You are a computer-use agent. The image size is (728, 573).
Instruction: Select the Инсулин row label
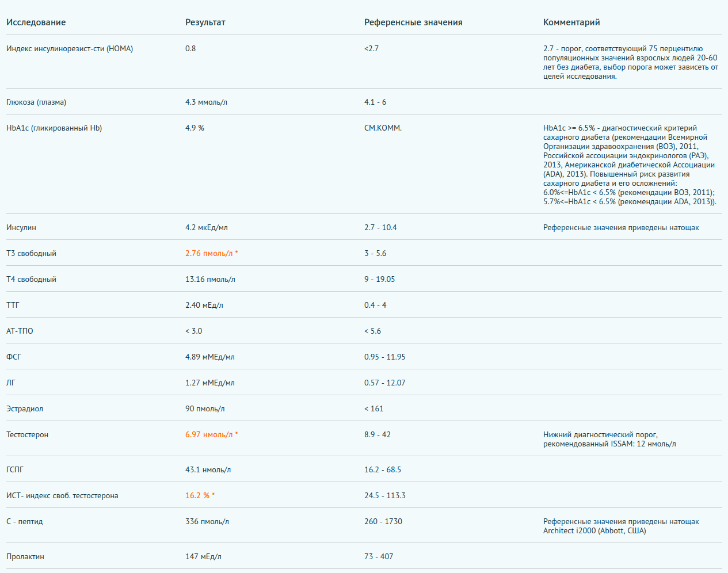click(x=21, y=228)
